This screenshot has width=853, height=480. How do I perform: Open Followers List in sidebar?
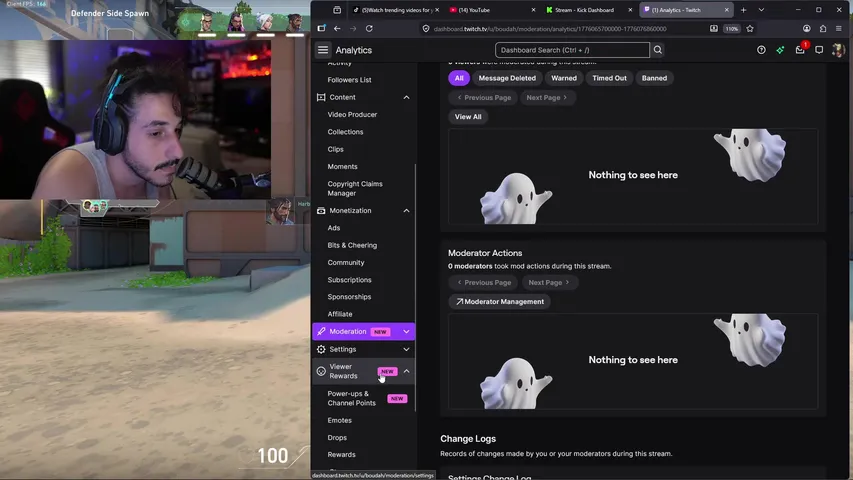[x=349, y=80]
